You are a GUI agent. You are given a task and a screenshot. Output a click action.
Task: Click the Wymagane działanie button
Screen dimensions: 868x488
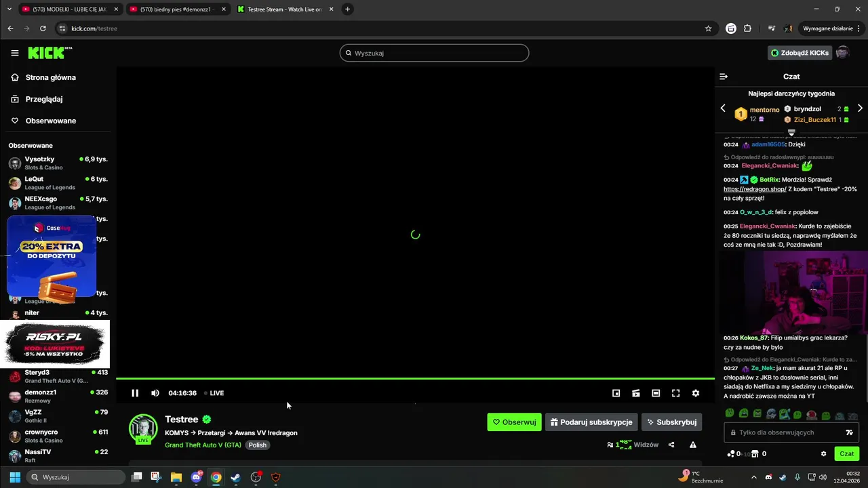pos(828,28)
